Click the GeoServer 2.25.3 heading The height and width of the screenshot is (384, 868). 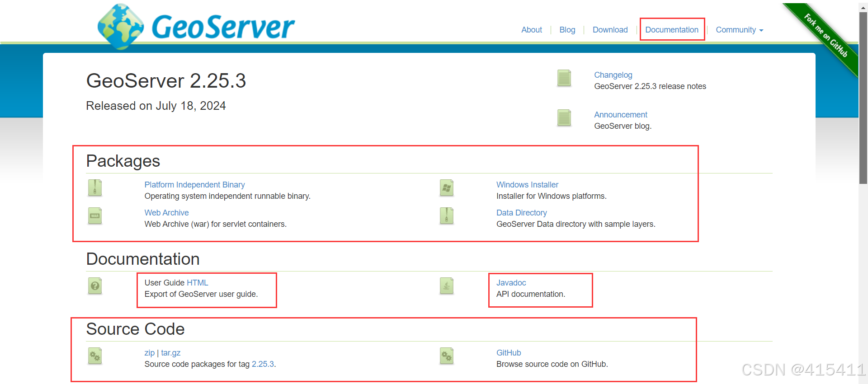(x=166, y=81)
